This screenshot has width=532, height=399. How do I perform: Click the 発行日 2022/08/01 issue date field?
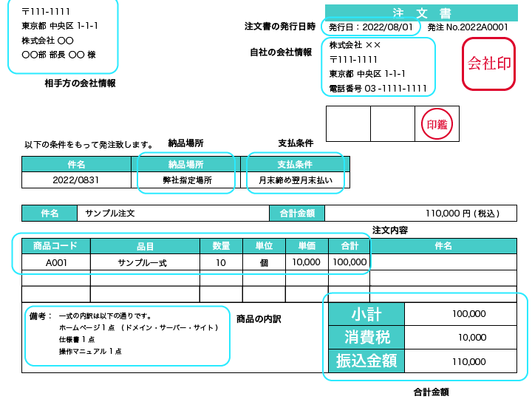(371, 27)
